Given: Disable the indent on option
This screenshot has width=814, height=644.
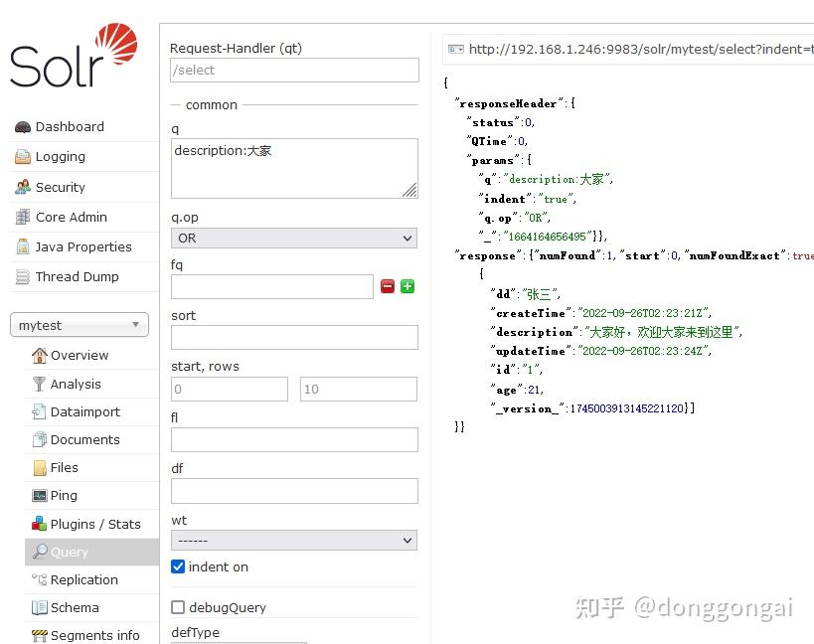Looking at the screenshot, I should click(x=177, y=566).
